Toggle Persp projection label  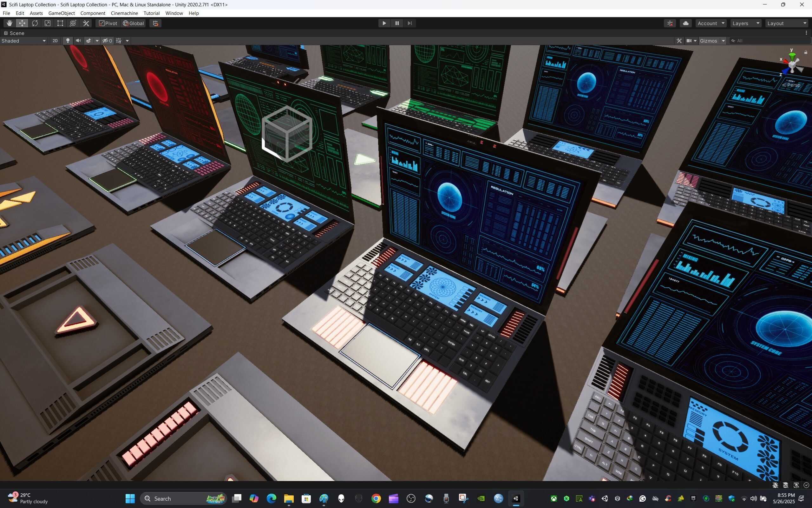tap(791, 85)
